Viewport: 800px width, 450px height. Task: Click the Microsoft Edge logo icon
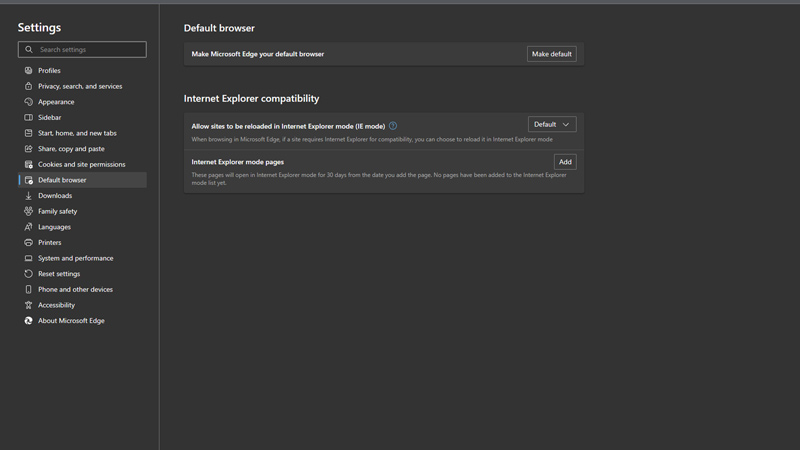[29, 320]
